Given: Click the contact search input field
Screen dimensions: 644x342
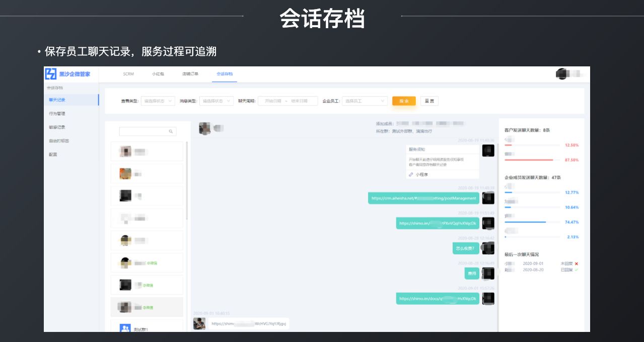Looking at the screenshot, I should click(x=148, y=131).
